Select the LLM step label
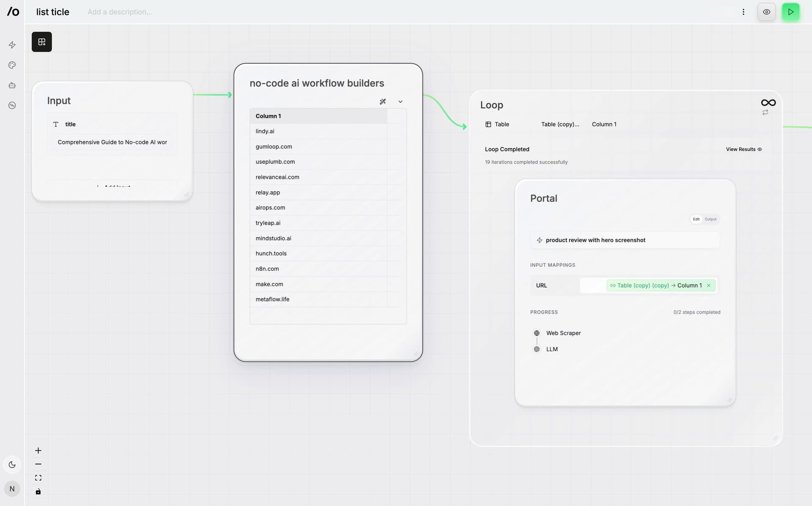This screenshot has width=812, height=506. (x=552, y=349)
